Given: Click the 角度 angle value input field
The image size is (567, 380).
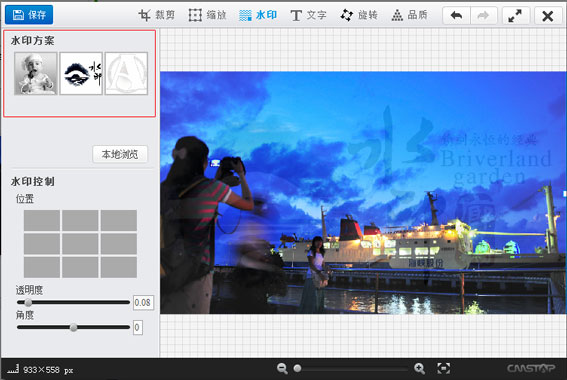Looking at the screenshot, I should 137,328.
